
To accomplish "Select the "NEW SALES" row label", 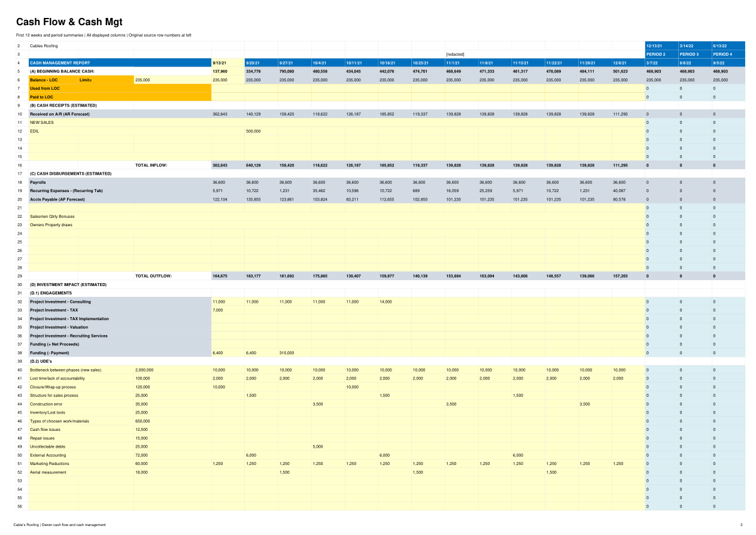I will (42, 122).
